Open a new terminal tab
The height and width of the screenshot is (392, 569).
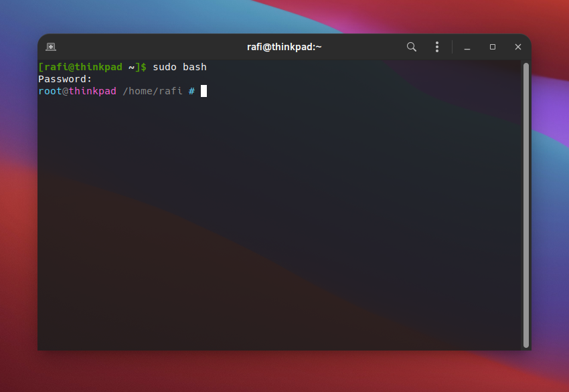(51, 47)
